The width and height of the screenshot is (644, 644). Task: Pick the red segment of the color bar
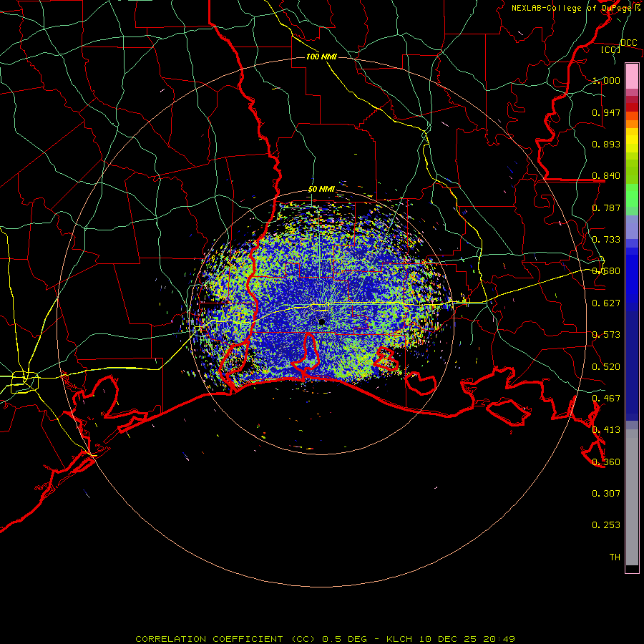(x=632, y=107)
